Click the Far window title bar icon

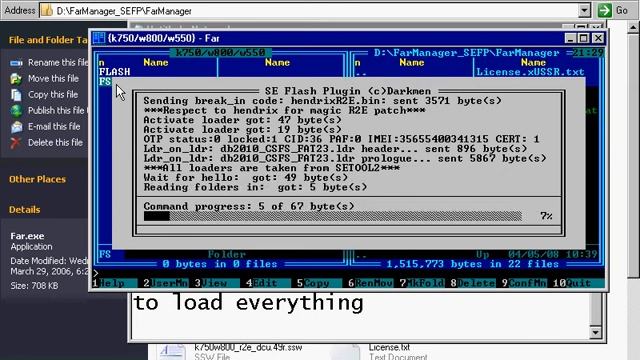(99, 38)
